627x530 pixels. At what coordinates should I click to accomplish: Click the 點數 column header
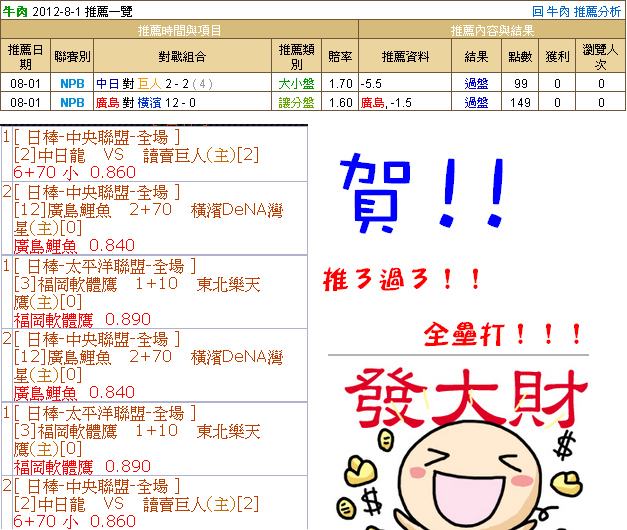pyautogui.click(x=520, y=56)
